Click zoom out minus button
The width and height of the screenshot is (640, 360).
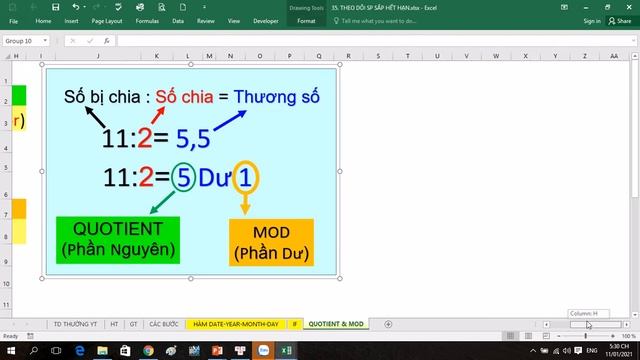[559, 336]
